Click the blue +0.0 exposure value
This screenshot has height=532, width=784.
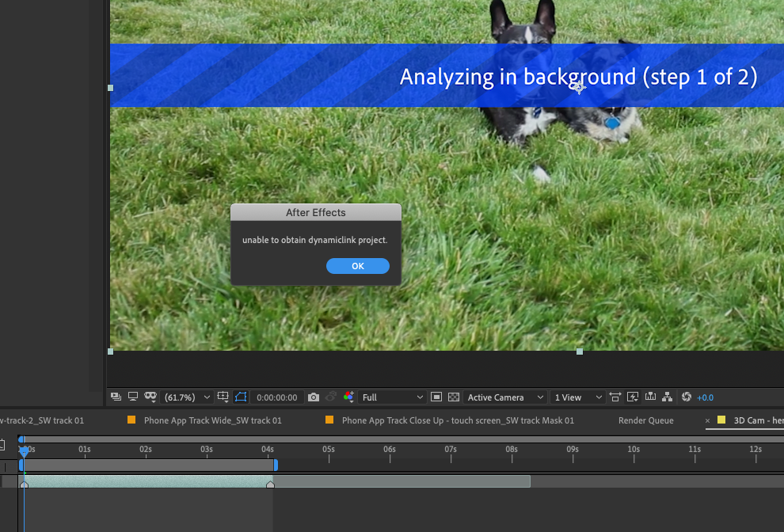pos(705,397)
